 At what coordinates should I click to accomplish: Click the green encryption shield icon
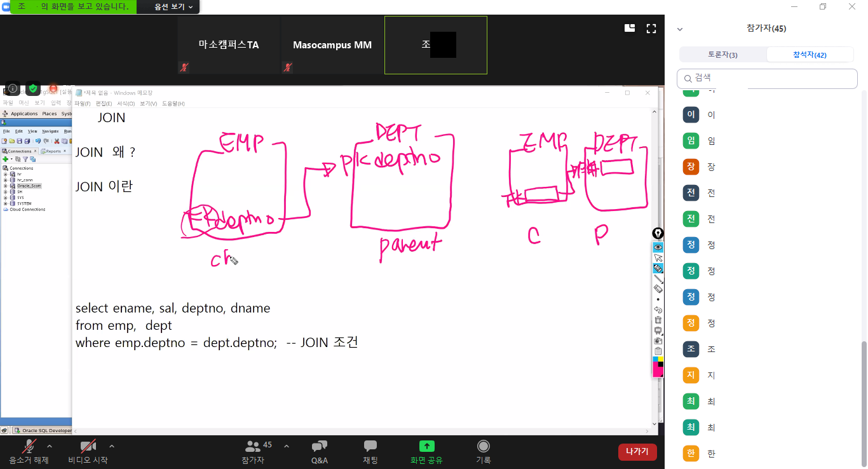pyautogui.click(x=33, y=88)
